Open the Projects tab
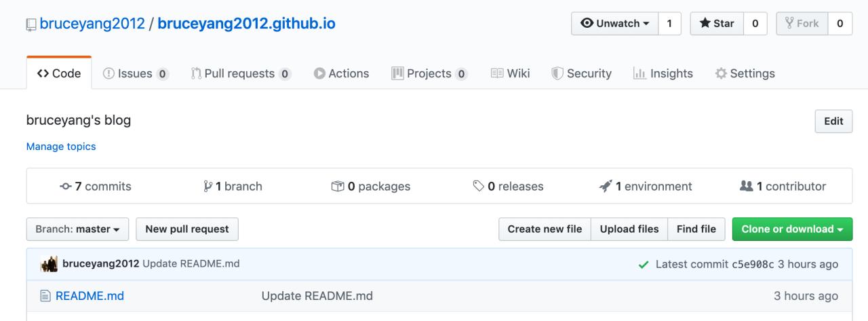 [430, 73]
